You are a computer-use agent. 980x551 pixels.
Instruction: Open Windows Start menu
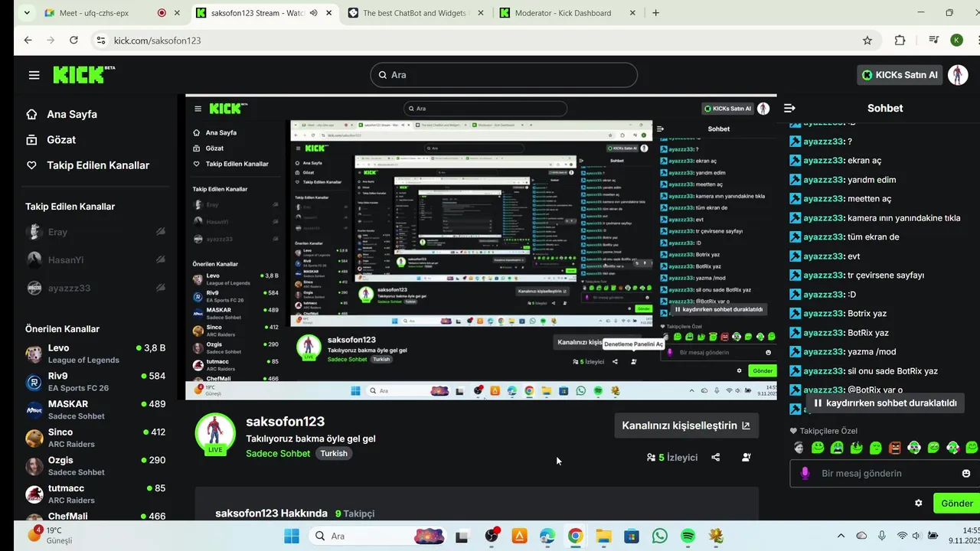click(x=292, y=536)
